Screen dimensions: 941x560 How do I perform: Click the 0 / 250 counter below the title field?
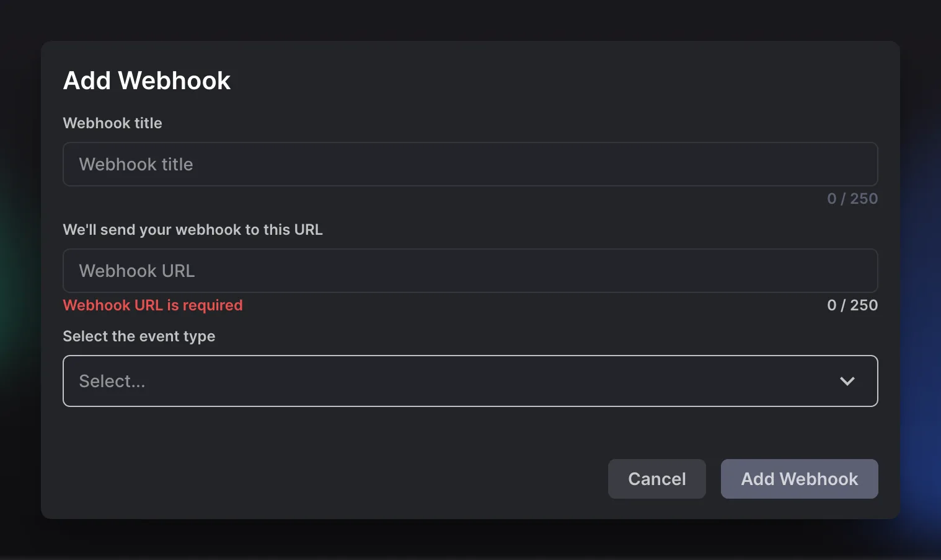(852, 198)
